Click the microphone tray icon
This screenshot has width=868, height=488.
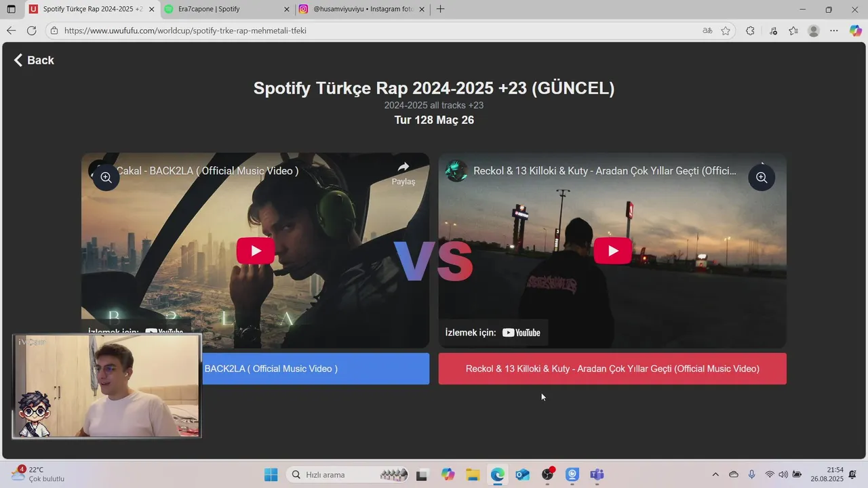751,474
